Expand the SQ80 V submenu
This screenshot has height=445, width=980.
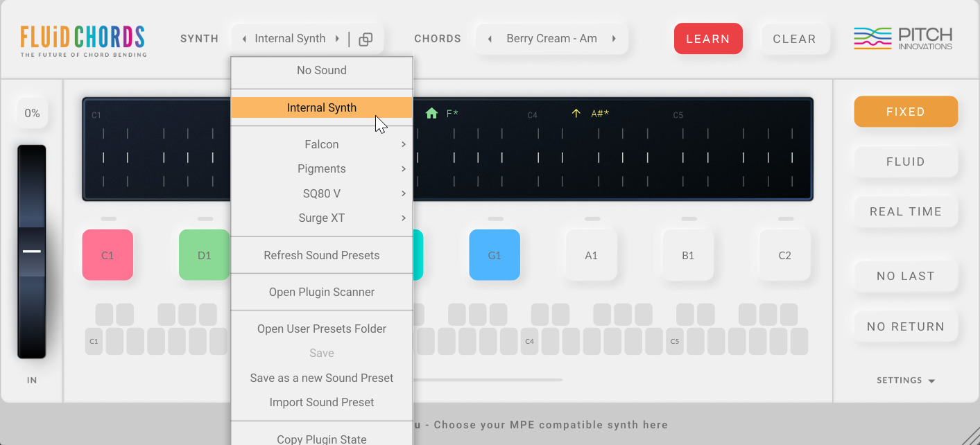[x=322, y=193]
